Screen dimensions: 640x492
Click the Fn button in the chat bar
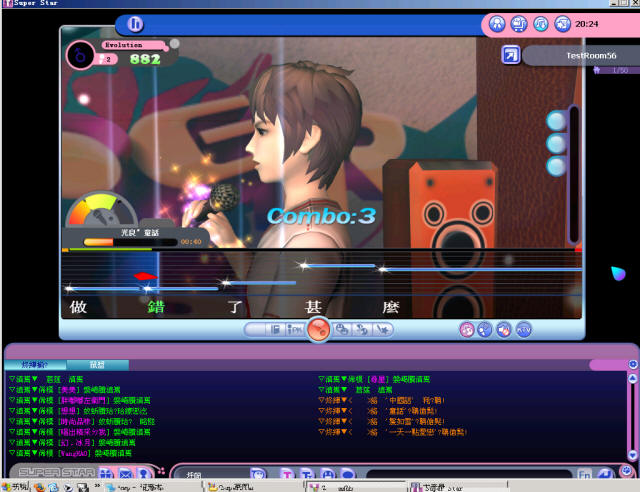pyautogui.click(x=584, y=474)
